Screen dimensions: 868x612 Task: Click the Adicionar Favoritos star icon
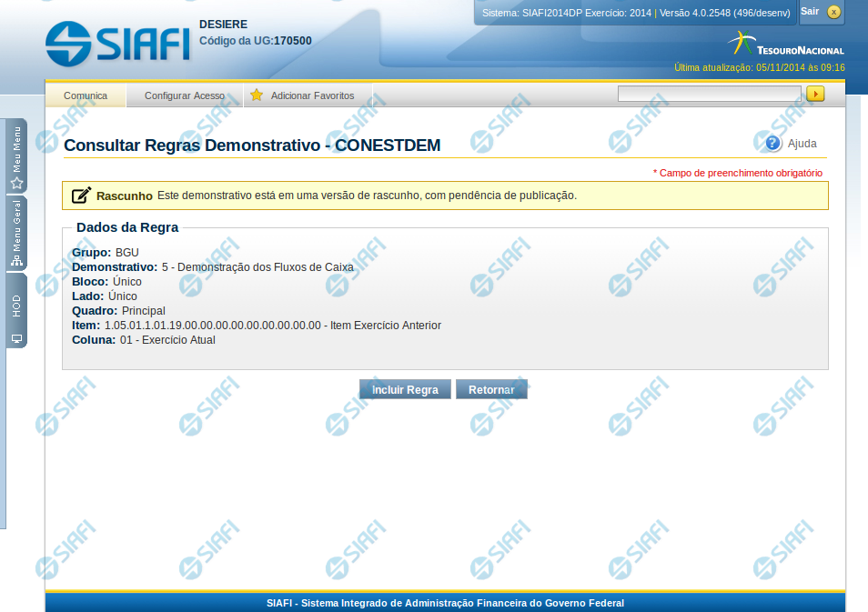coord(257,95)
